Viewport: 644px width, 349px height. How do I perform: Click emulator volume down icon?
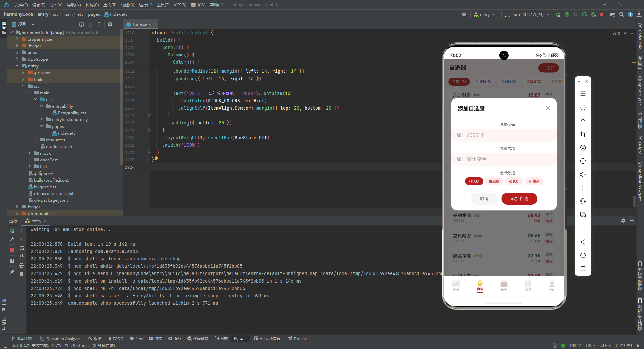click(x=583, y=188)
